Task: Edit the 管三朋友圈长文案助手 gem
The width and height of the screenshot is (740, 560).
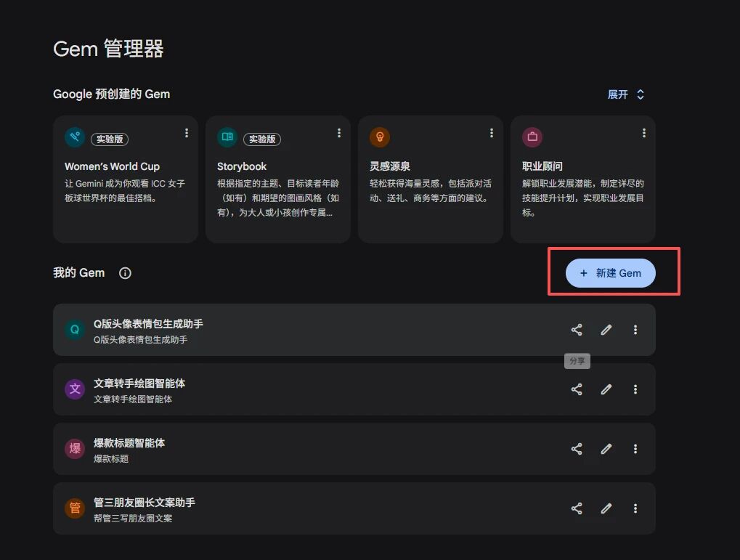Action: [606, 508]
